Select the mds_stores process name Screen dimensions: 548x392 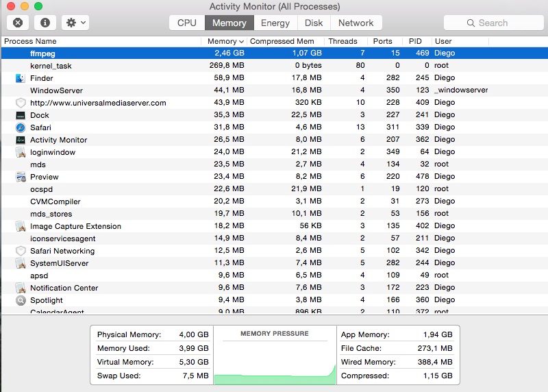(x=51, y=214)
